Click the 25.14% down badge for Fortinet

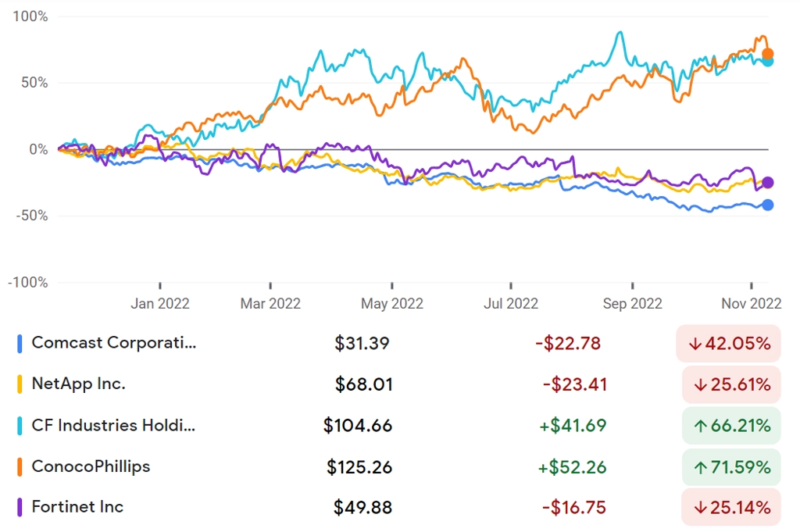(x=731, y=508)
